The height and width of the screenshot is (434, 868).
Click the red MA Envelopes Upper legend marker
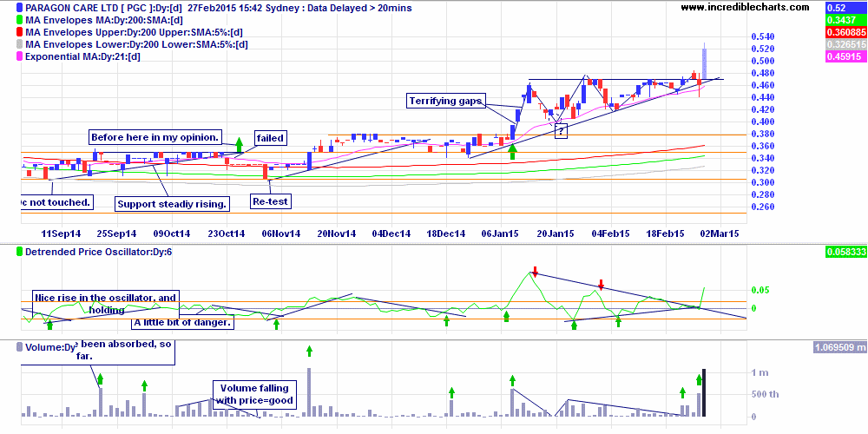pos(20,33)
